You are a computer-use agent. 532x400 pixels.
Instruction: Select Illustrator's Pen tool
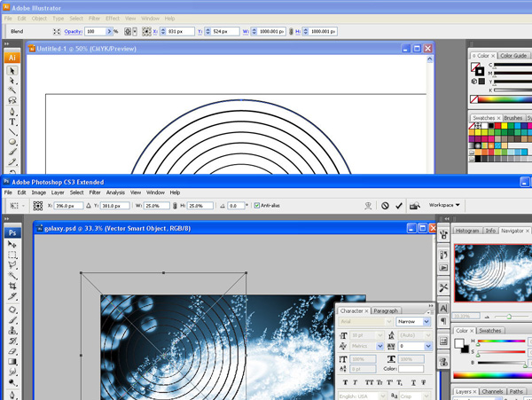click(12, 112)
